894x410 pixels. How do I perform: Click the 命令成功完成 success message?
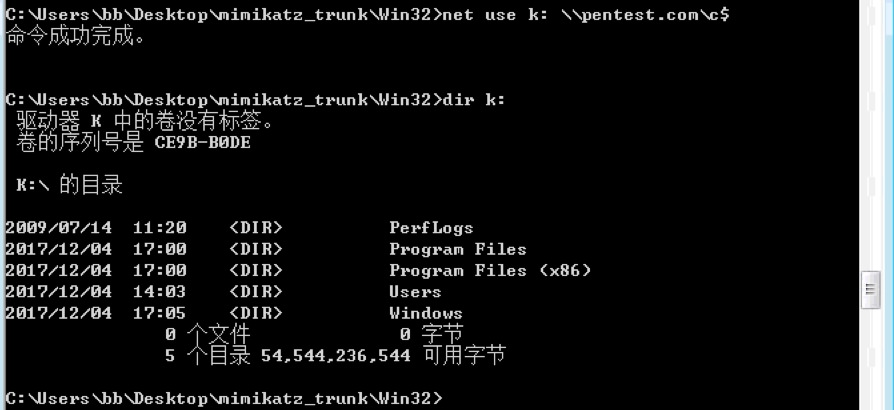pos(75,36)
